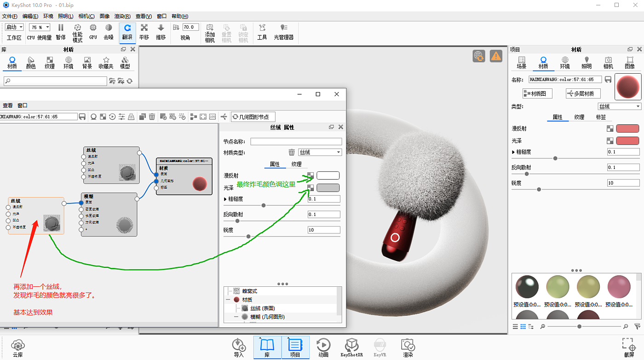Image resolution: width=644 pixels, height=360 pixels.
Task: Click the 去噪 denoise icon
Action: [x=109, y=32]
